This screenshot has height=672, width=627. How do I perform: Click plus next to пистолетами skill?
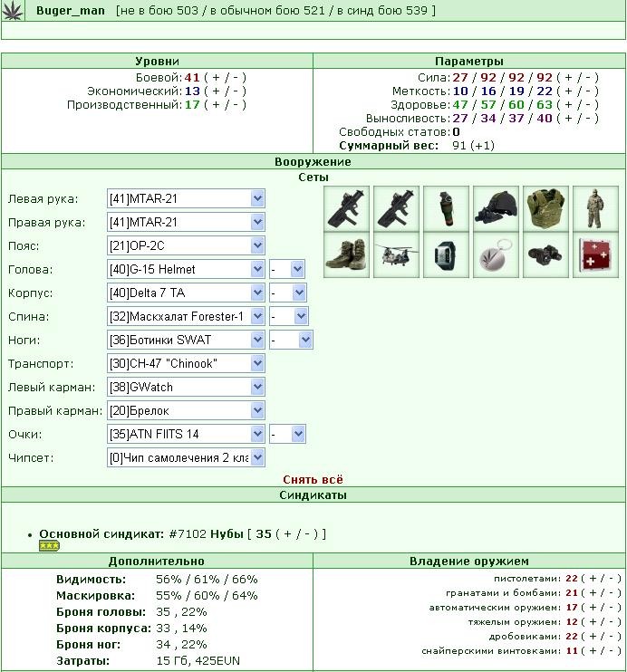coord(593,579)
